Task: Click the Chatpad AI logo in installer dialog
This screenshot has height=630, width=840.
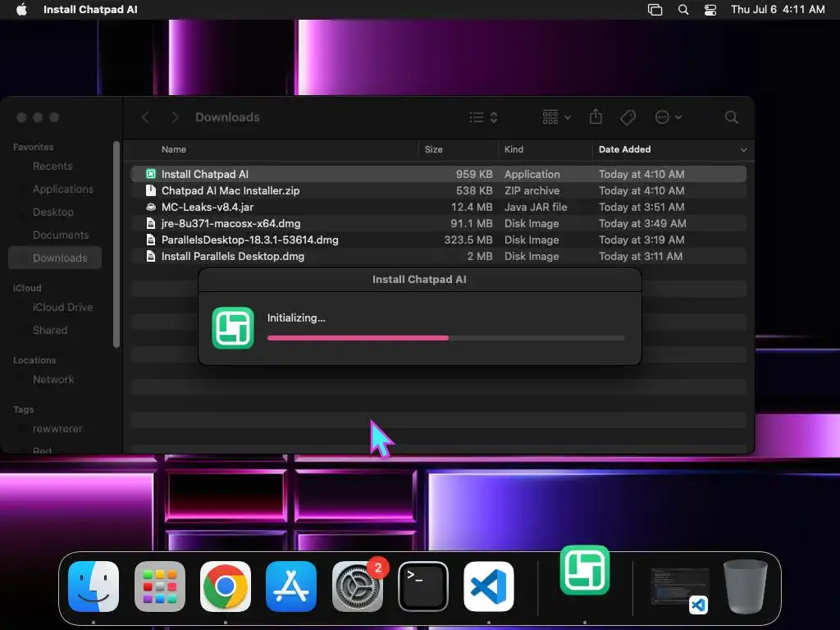Action: pyautogui.click(x=232, y=328)
